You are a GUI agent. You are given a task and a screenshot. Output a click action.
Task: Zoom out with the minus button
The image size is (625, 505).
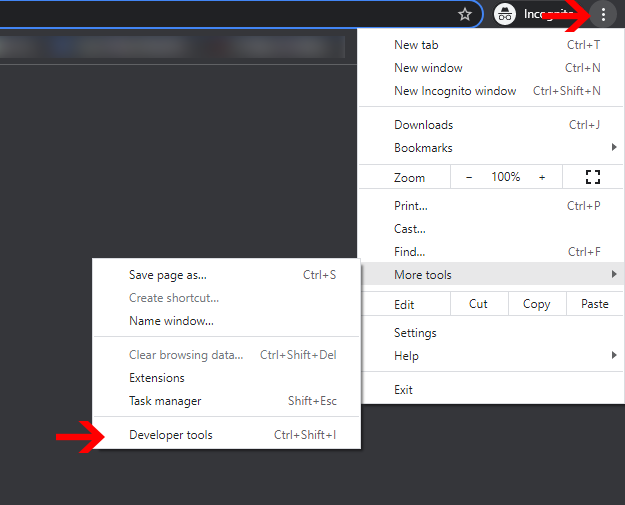click(x=469, y=177)
